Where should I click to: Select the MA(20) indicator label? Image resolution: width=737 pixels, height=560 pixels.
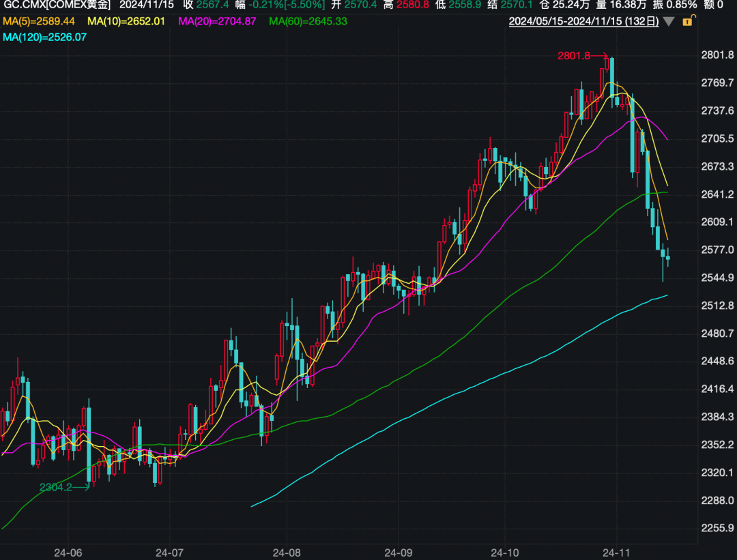[x=217, y=21]
